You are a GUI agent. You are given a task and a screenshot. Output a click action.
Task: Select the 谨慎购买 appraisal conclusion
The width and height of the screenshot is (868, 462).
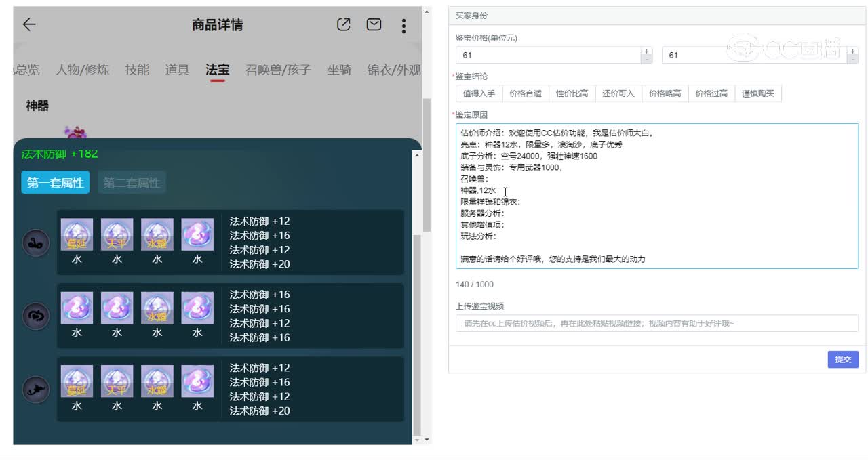point(758,92)
